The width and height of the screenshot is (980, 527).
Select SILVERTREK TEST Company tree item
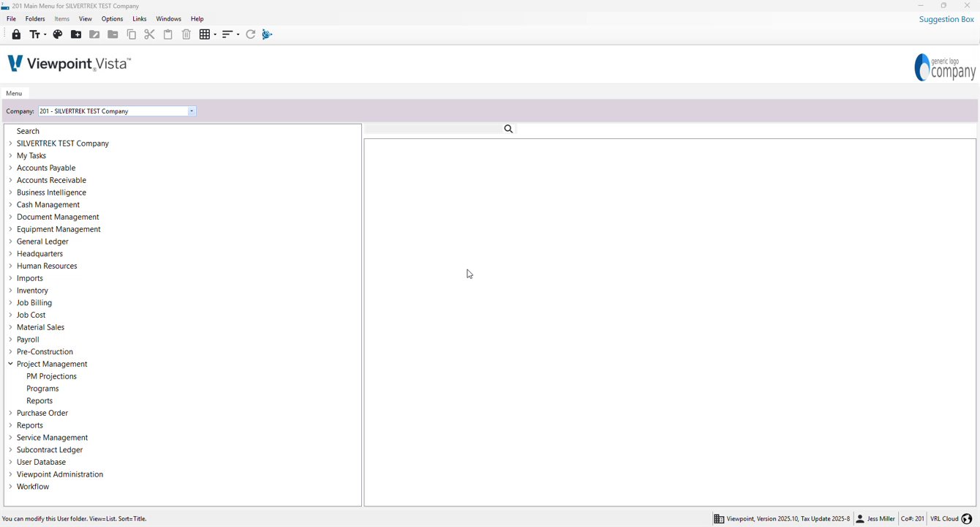[x=63, y=143]
